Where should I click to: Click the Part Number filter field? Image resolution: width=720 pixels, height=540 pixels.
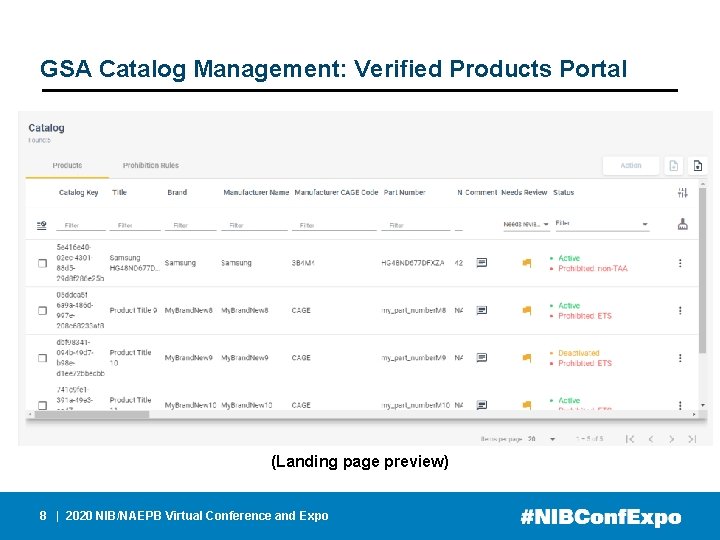tap(416, 225)
